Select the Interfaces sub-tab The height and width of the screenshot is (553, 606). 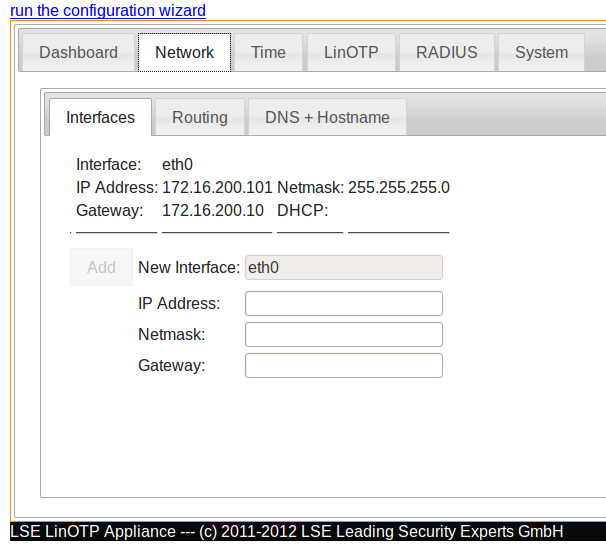pyautogui.click(x=100, y=118)
